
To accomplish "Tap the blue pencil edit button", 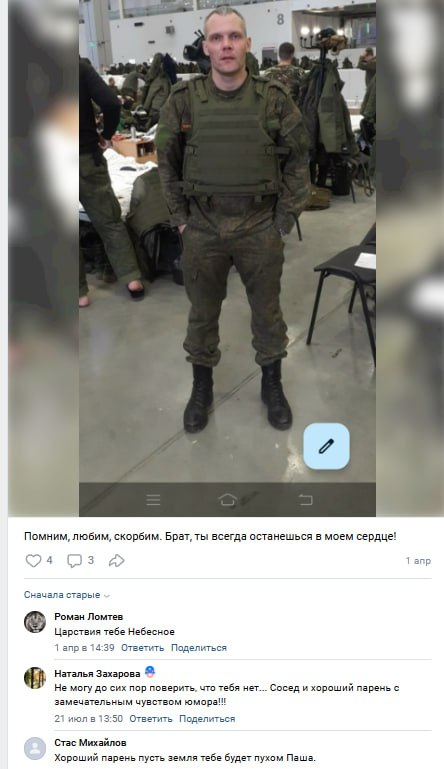I will pyautogui.click(x=326, y=446).
